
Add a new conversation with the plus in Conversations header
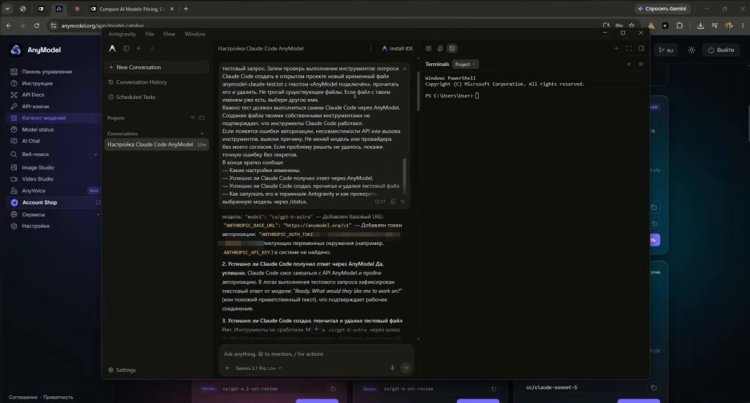pos(202,133)
